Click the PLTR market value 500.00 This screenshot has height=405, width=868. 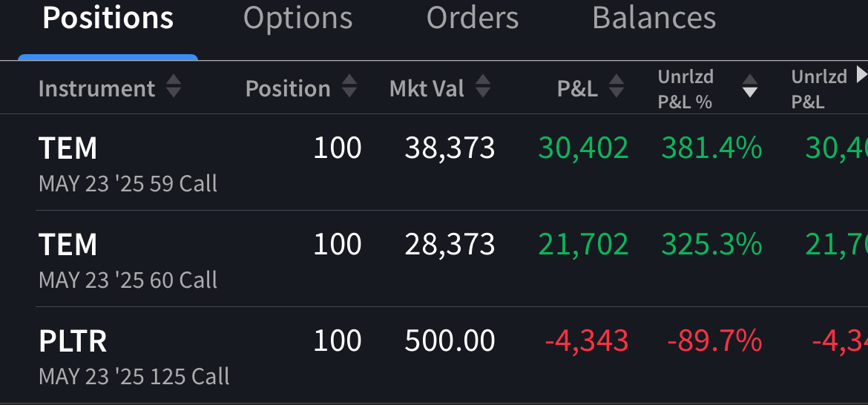click(450, 341)
